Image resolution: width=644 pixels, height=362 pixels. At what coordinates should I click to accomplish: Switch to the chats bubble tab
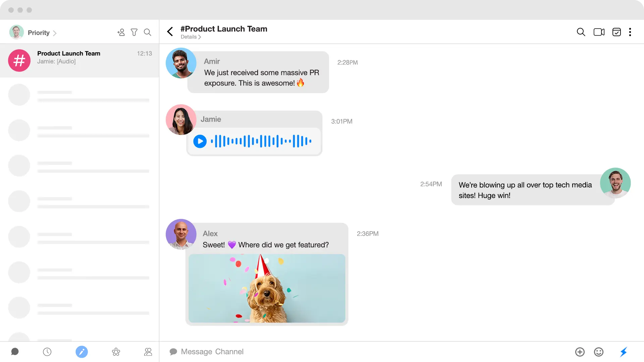click(x=15, y=352)
